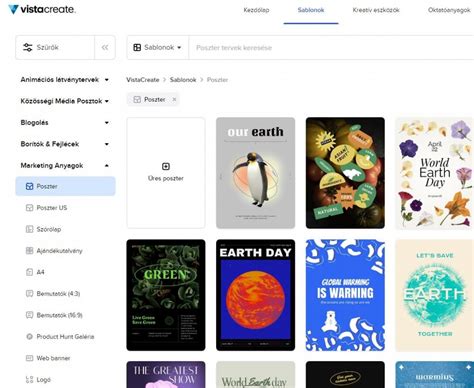The width and height of the screenshot is (474, 388).
Task: Click the Logo format icon
Action: coord(29,380)
